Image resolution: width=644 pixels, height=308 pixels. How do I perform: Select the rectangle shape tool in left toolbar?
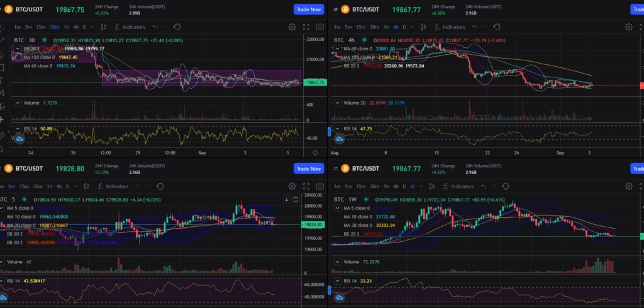(x=2, y=67)
